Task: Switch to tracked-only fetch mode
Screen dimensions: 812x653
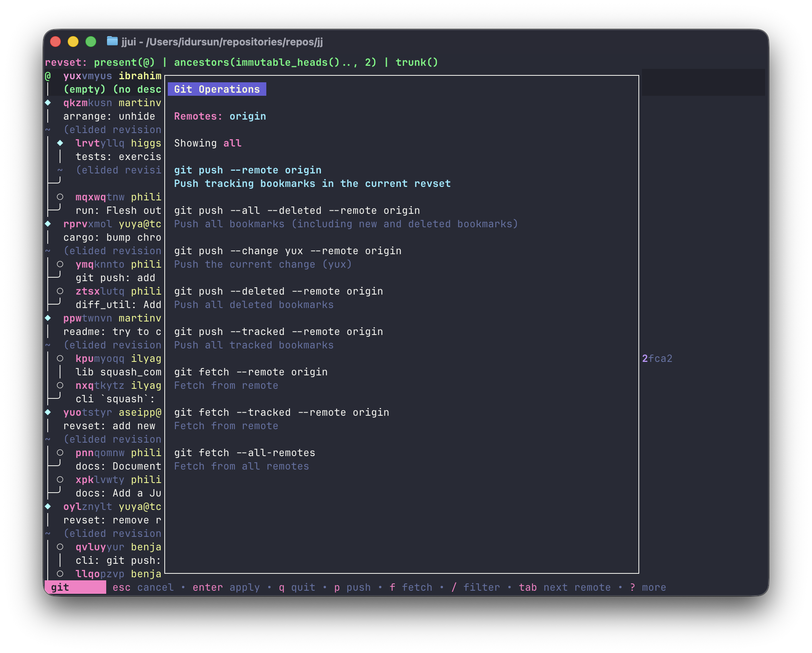Action: point(282,412)
